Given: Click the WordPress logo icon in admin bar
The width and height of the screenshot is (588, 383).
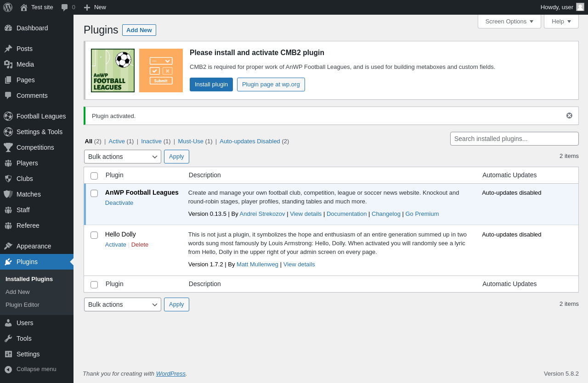Looking at the screenshot, I should pyautogui.click(x=8, y=7).
